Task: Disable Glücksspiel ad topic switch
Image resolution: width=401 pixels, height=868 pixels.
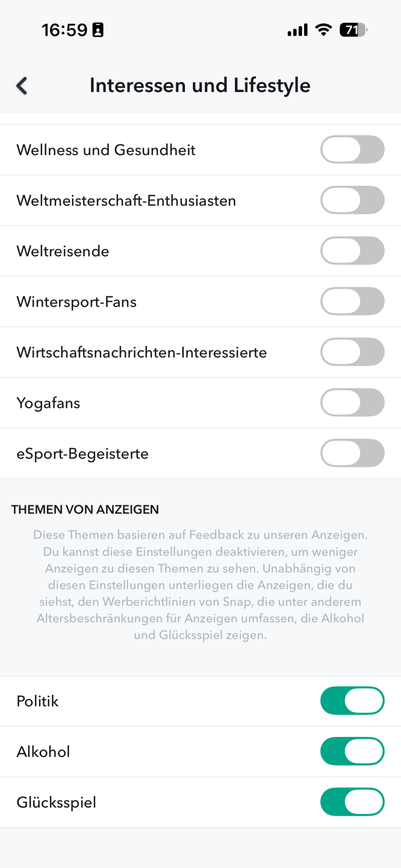Action: click(352, 802)
